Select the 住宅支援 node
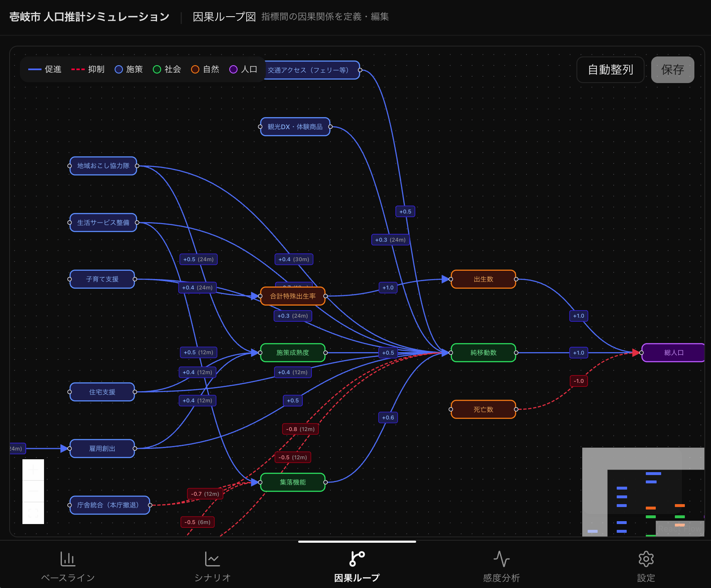Viewport: 711px width, 588px height. tap(102, 392)
